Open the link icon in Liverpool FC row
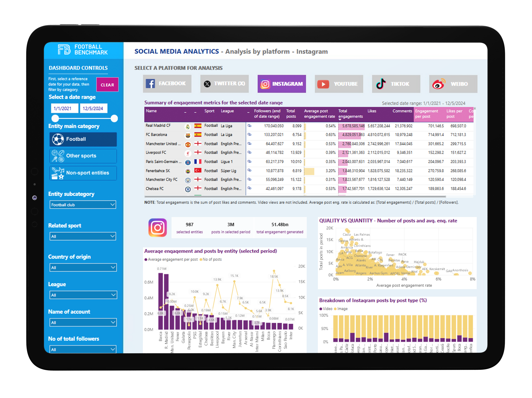The height and width of the screenshot is (398, 532). coord(249,152)
